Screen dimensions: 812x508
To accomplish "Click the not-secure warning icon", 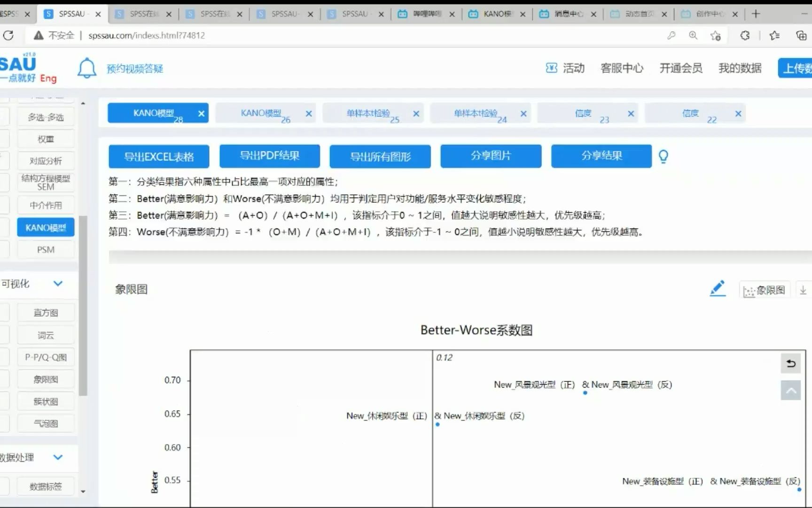I will tap(39, 35).
